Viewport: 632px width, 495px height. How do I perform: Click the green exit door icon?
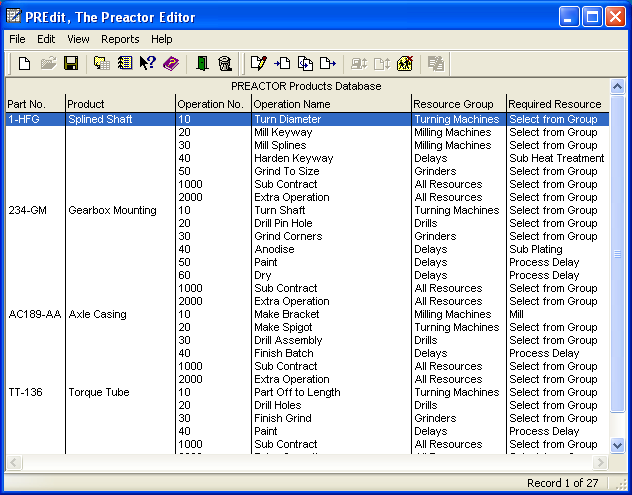pyautogui.click(x=202, y=63)
